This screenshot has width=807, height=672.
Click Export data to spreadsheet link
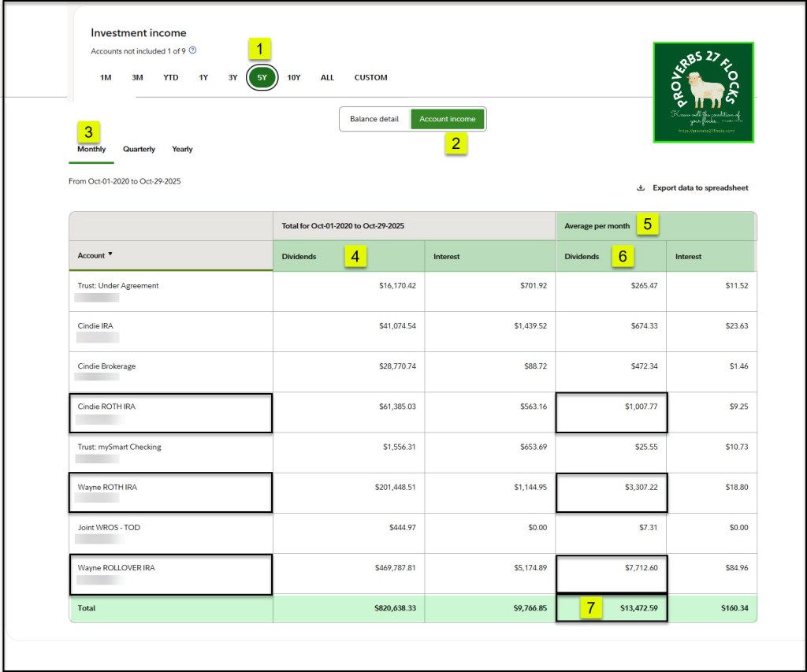coord(700,188)
